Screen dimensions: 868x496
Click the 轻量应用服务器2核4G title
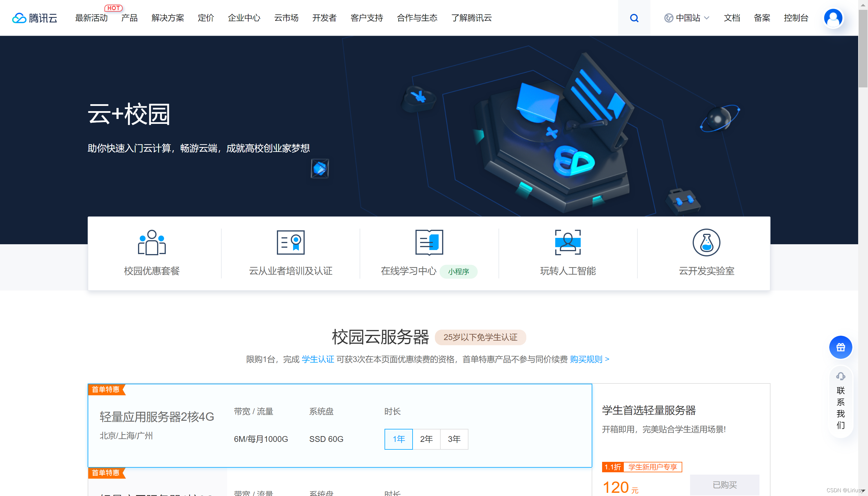157,417
